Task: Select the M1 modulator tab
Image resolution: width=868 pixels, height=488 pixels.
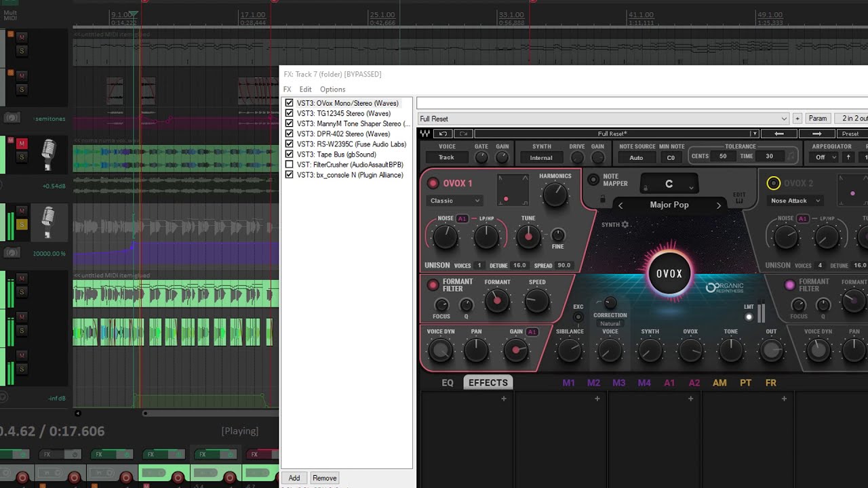Action: click(x=568, y=383)
